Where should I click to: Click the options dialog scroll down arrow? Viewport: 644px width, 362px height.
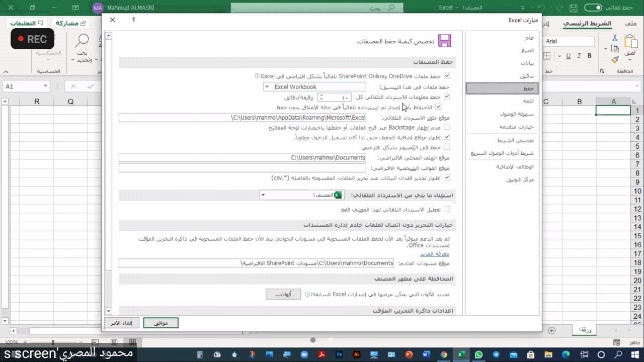[x=108, y=311]
